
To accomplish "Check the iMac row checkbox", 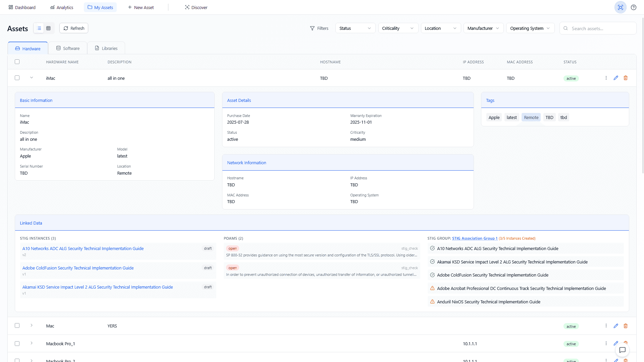I will coord(17,78).
